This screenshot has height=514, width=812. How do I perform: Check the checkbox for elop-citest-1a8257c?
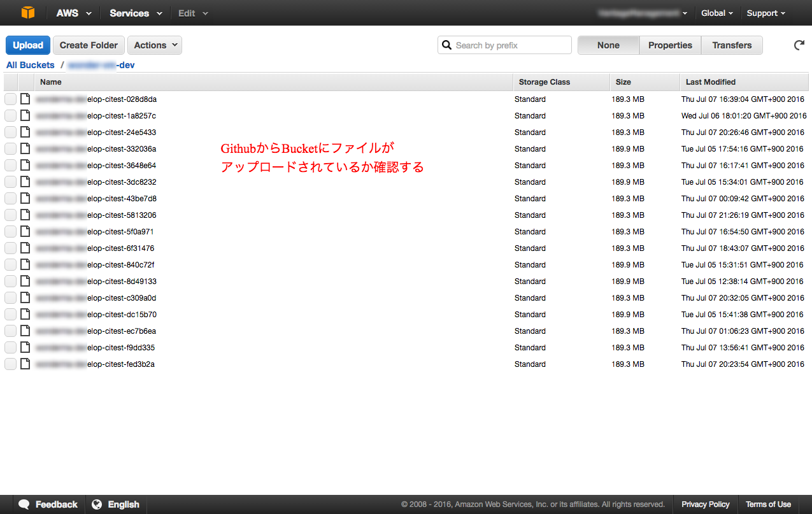[x=10, y=115]
